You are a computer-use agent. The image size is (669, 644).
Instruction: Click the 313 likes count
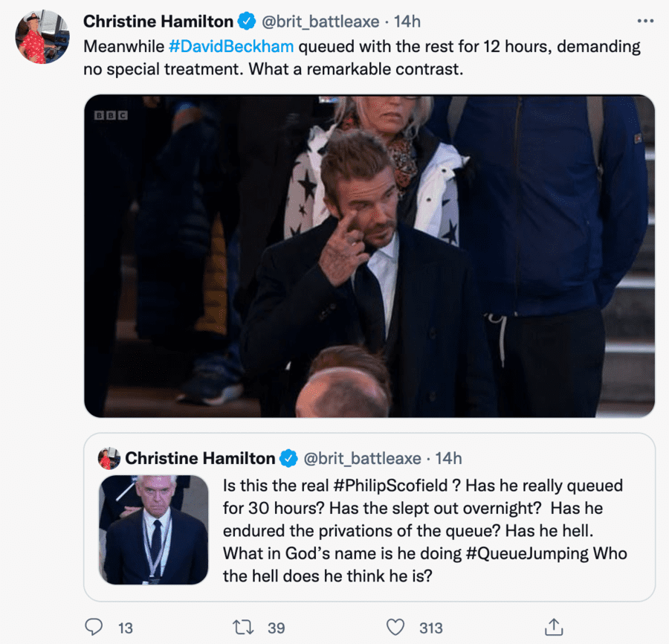[x=430, y=628]
